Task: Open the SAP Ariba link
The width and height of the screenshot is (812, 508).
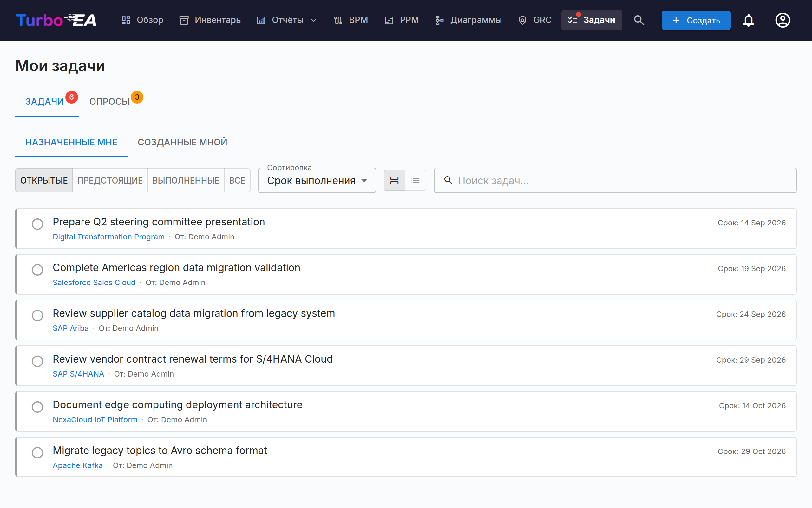Action: (x=70, y=328)
